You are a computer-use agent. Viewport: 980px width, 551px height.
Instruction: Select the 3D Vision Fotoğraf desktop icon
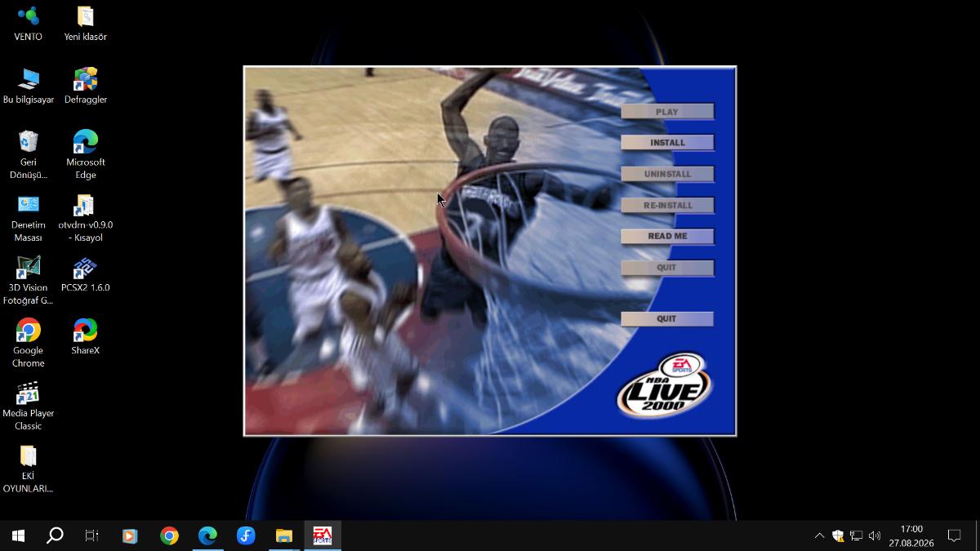[x=28, y=281]
